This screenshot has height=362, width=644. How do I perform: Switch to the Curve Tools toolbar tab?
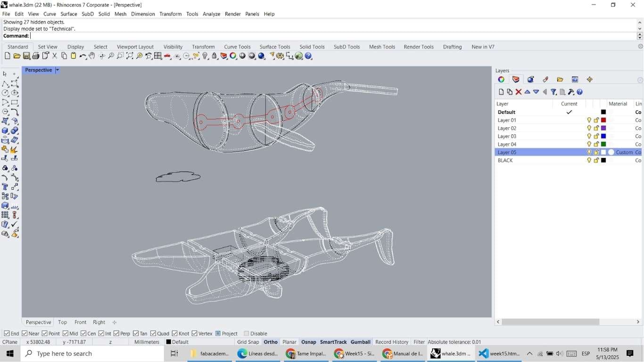[x=237, y=47]
